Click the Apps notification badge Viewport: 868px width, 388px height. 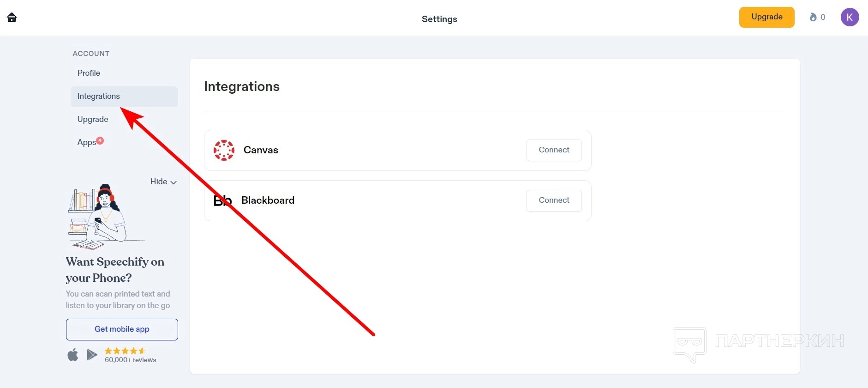click(x=100, y=140)
